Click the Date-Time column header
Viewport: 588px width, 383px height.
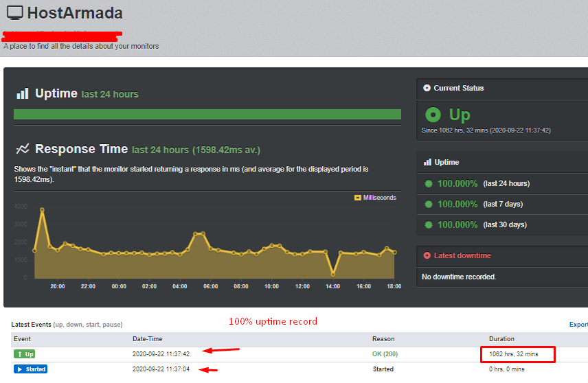[x=148, y=339]
